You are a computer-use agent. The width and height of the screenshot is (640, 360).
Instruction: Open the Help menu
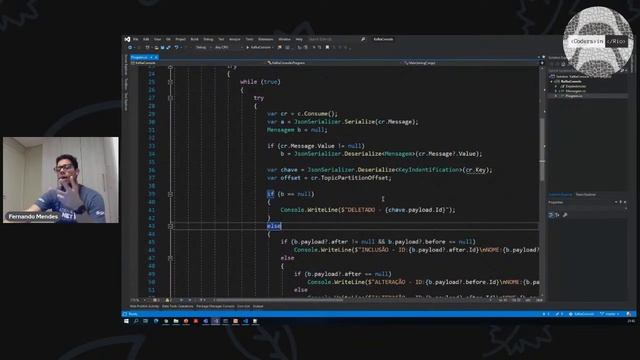(x=299, y=39)
